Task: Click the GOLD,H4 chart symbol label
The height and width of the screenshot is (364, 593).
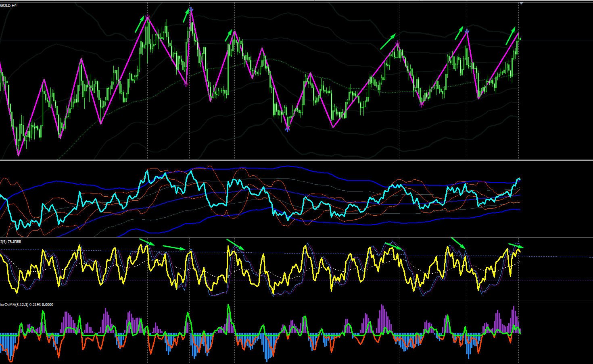Action: coord(8,6)
